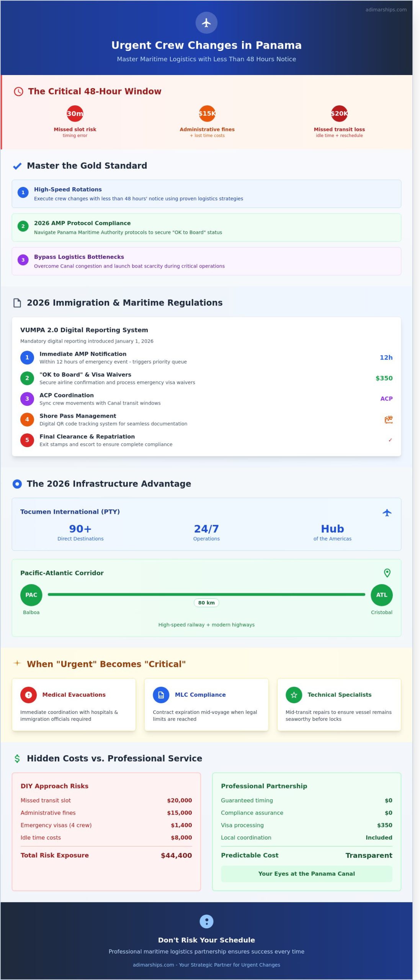Click the dollar sign icon beside Hidden Costs

tap(17, 758)
